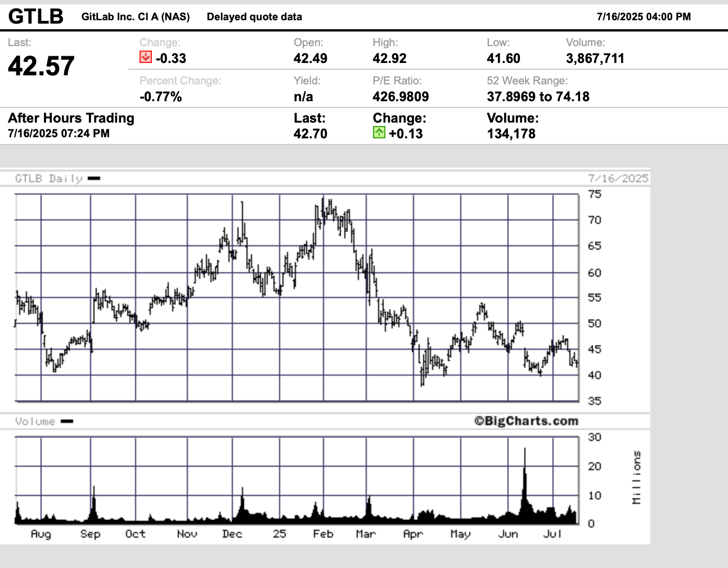Click the chart date label 7/16/2025
This screenshot has width=728, height=568.
[618, 178]
